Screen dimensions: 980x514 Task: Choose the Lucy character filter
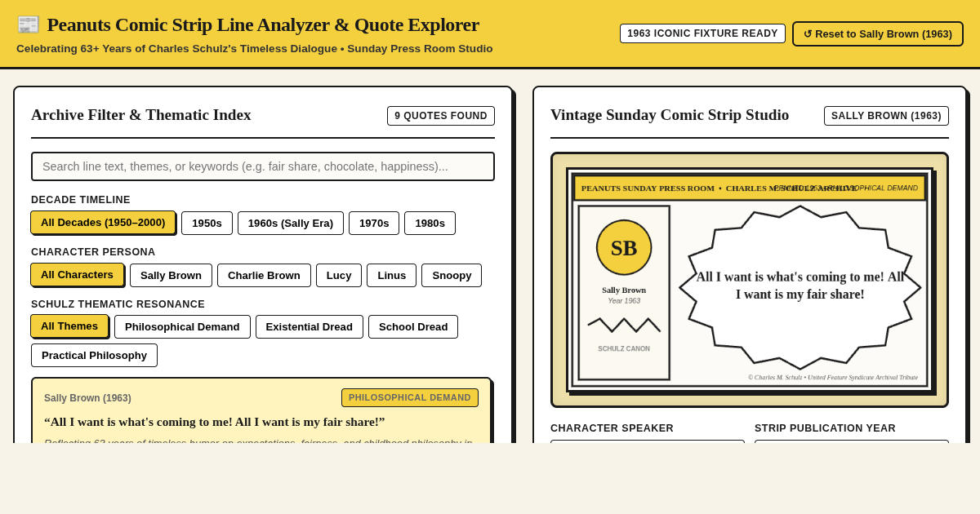click(x=339, y=275)
